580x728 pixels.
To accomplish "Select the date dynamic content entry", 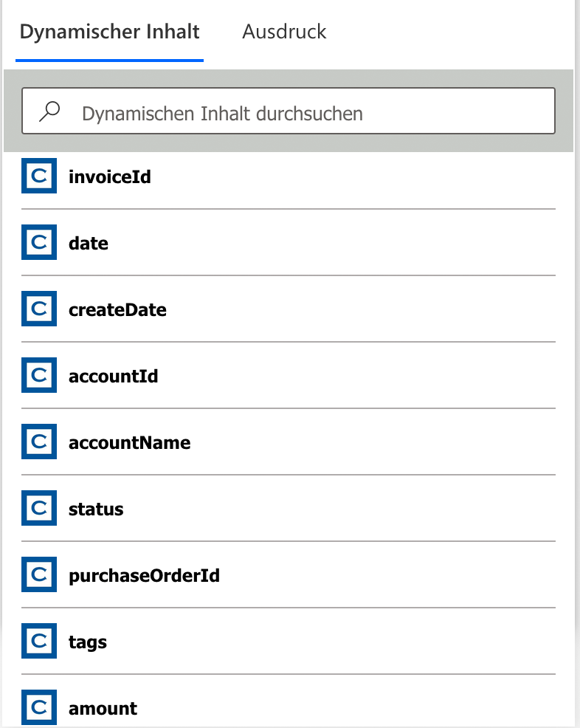I will 288,242.
